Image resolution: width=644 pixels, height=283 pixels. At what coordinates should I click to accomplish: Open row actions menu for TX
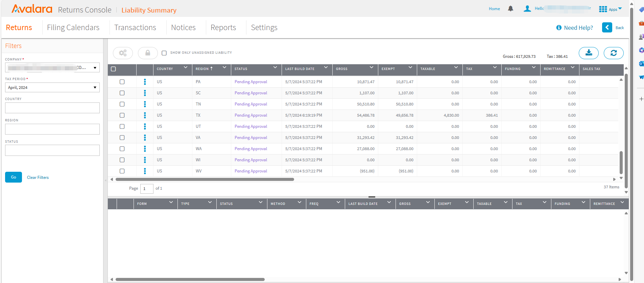click(x=145, y=115)
